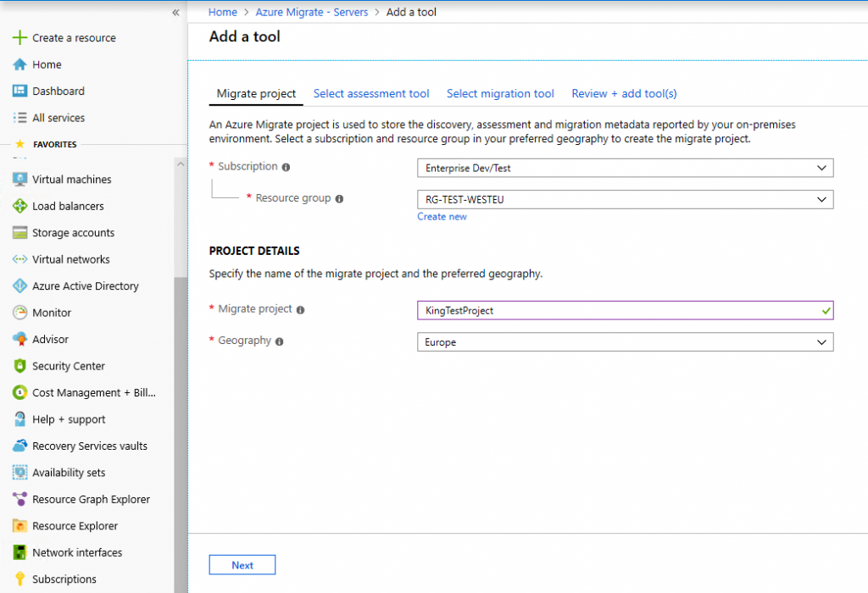Collapse the sidebar with double chevron
The height and width of the screenshot is (593, 868).
click(x=175, y=12)
